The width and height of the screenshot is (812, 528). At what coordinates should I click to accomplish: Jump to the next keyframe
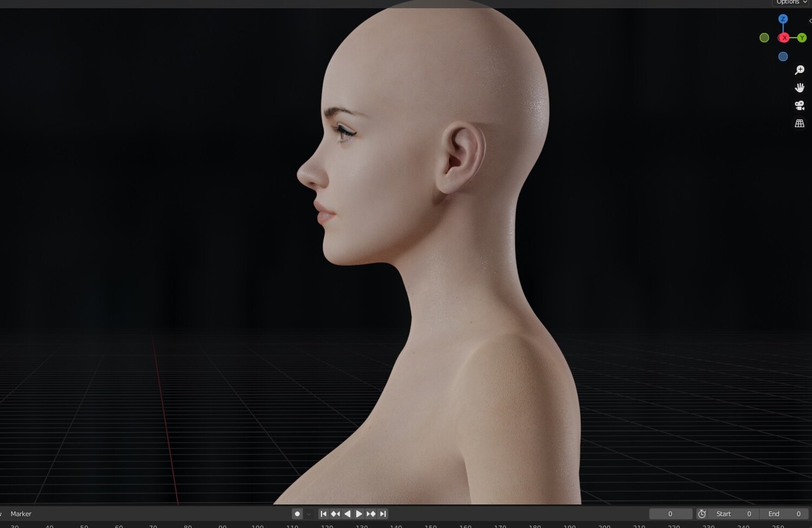371,514
